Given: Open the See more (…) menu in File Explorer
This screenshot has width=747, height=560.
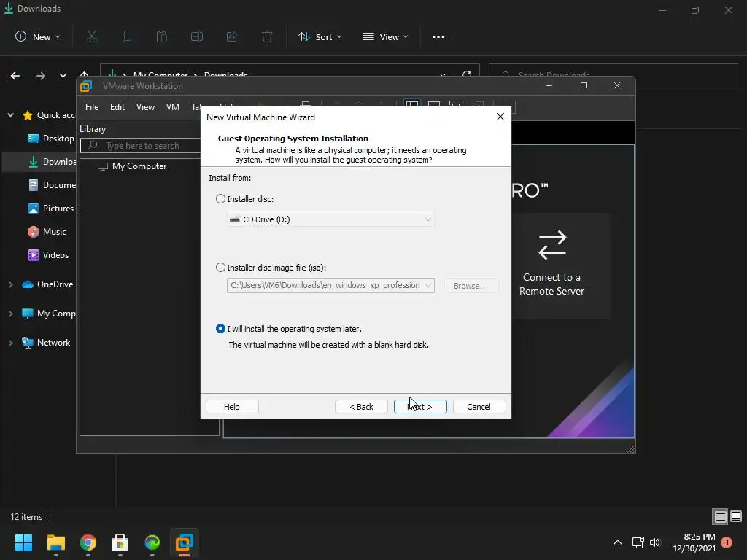Looking at the screenshot, I should point(438,36).
